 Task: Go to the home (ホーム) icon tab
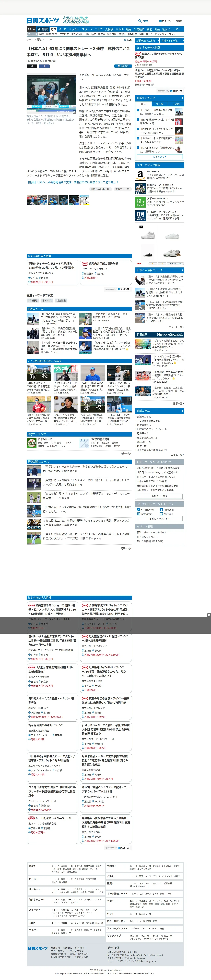pos(32,29)
